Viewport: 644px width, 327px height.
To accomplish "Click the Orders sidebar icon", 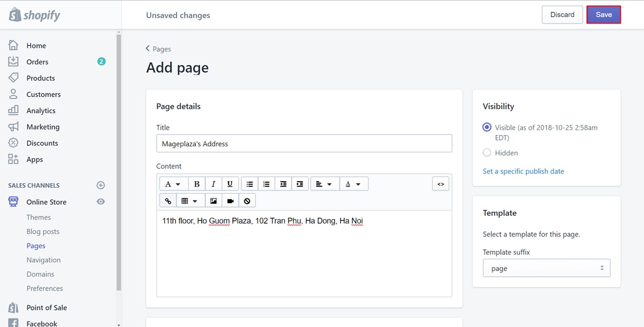I will coord(13,62).
